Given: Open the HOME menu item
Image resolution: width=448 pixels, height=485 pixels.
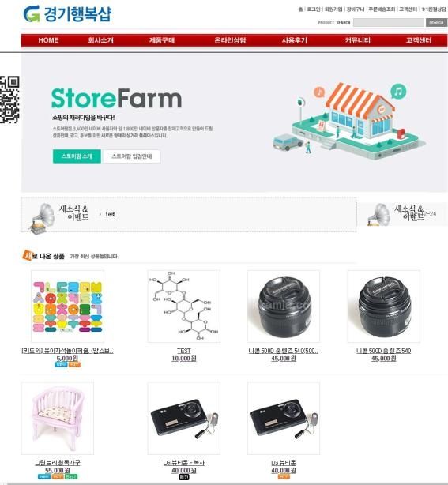Looking at the screenshot, I should [x=48, y=40].
